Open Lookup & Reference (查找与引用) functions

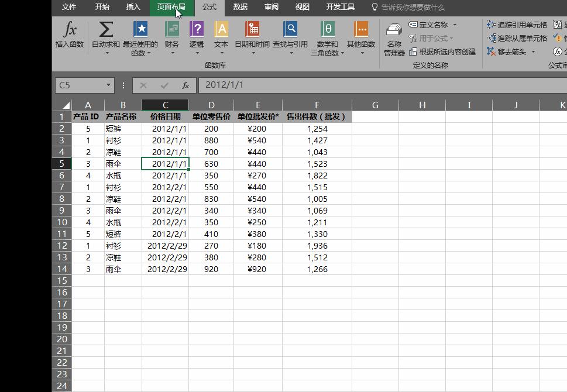coord(290,39)
